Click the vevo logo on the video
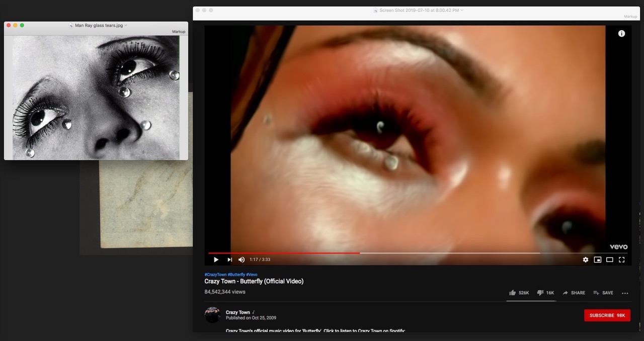 click(x=618, y=246)
